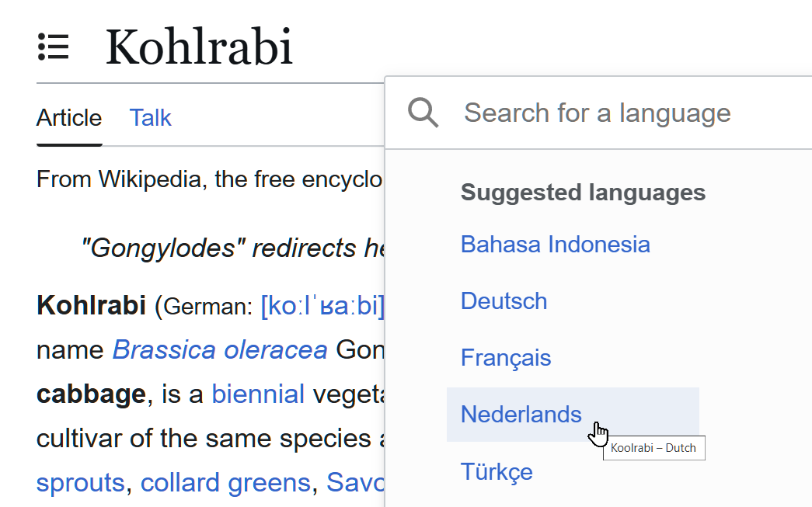
Task: Click the 'Suggested languages' heading
Action: click(x=583, y=193)
